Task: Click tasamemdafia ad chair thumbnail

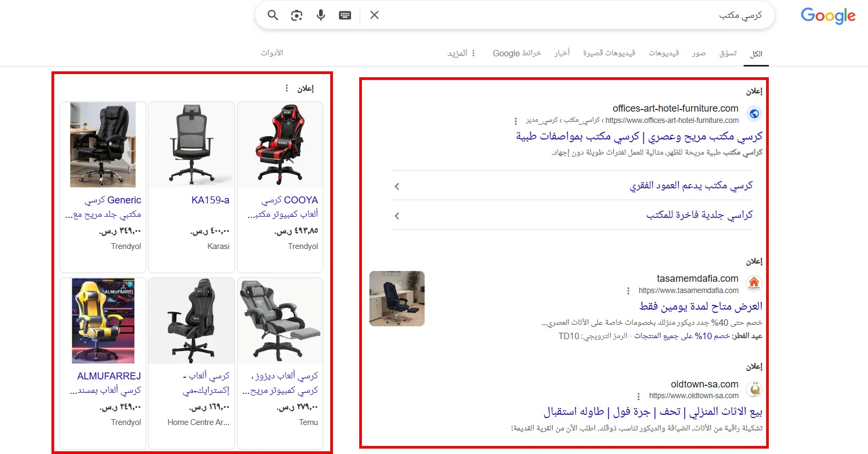Action: tap(397, 298)
